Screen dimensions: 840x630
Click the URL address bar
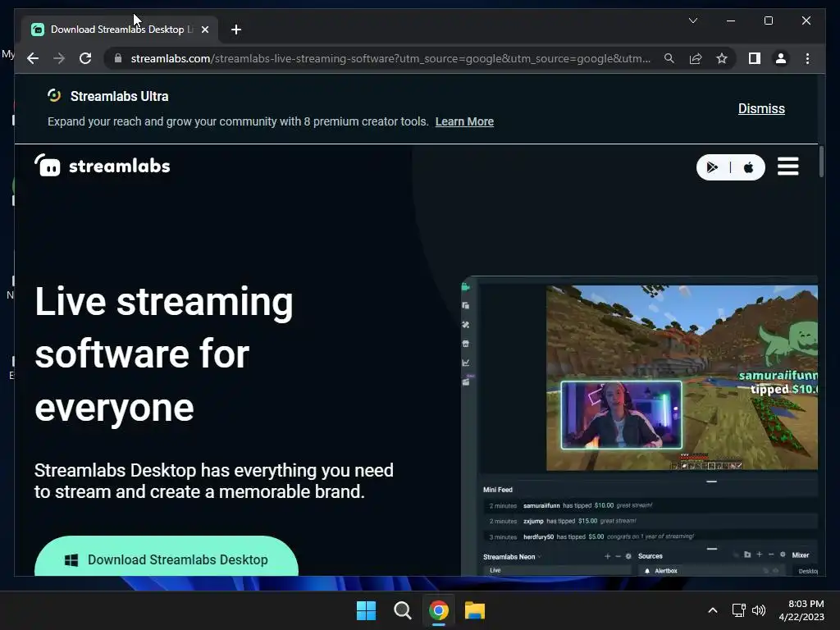pyautogui.click(x=390, y=58)
